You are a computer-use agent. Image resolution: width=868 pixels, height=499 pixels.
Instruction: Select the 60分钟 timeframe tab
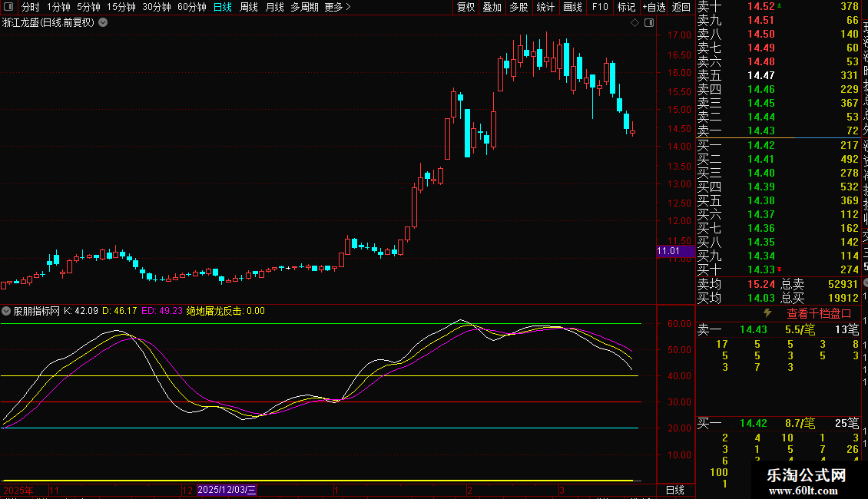[191, 7]
